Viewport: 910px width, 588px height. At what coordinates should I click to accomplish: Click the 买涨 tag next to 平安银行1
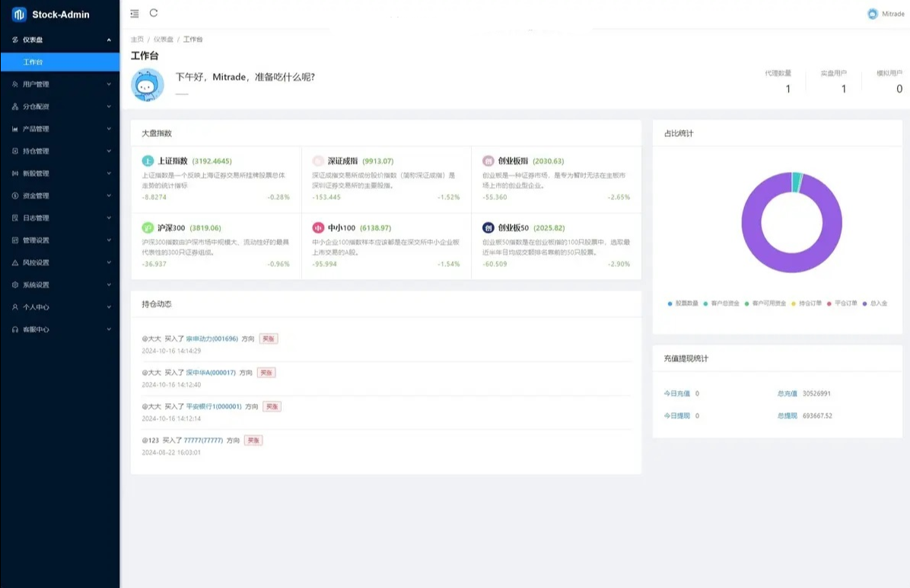[x=272, y=406]
